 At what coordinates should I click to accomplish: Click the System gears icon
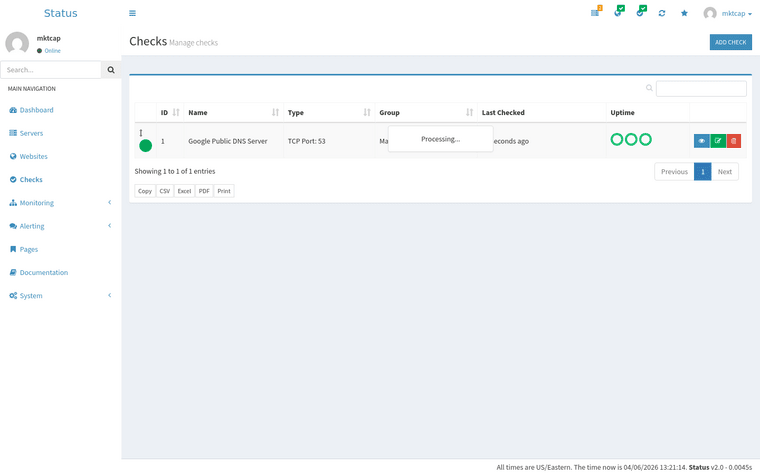13,296
